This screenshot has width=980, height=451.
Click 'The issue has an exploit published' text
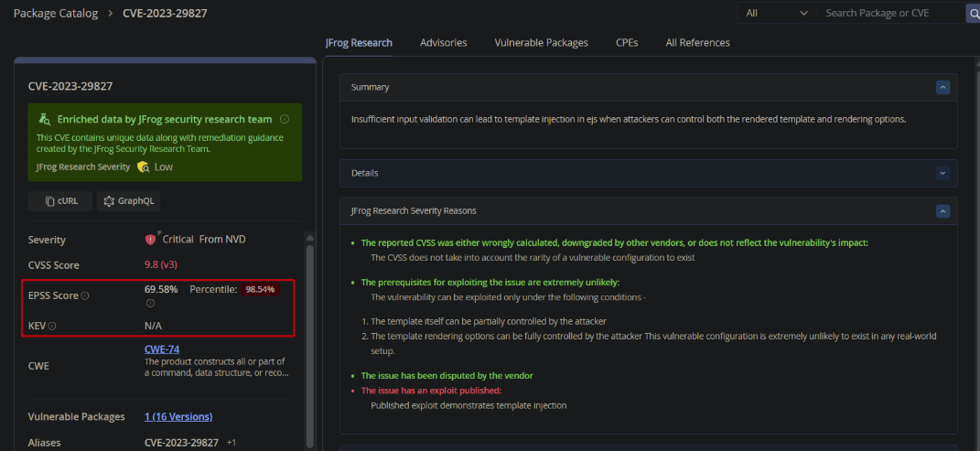tap(431, 391)
